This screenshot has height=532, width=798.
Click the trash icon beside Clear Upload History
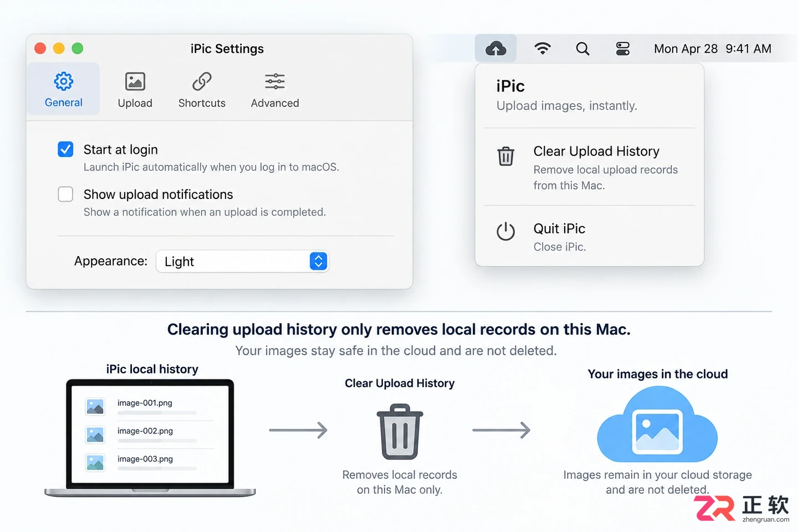point(505,156)
